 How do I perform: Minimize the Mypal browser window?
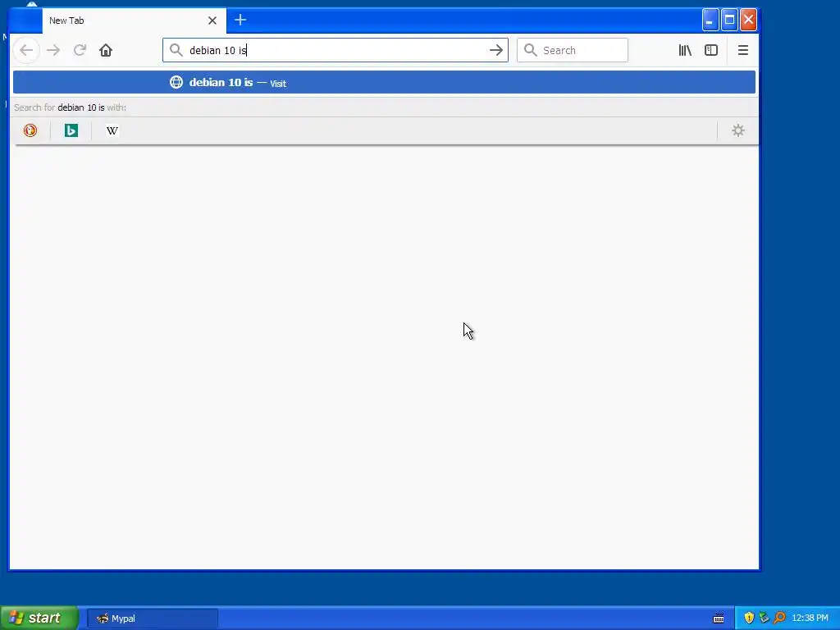pyautogui.click(x=710, y=21)
